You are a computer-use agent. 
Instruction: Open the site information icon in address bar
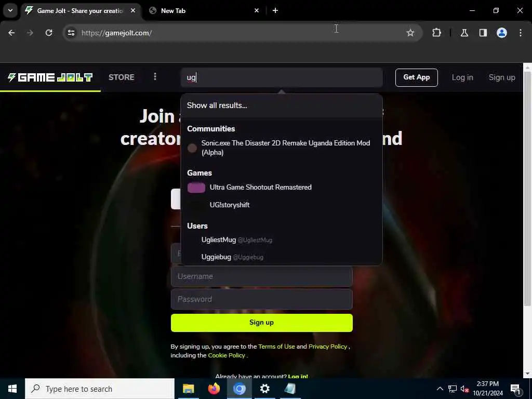tap(71, 33)
